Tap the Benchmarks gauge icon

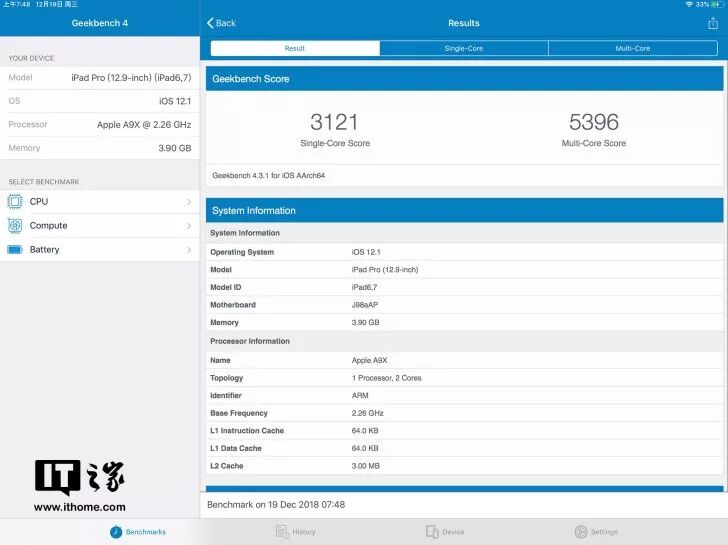(x=116, y=532)
